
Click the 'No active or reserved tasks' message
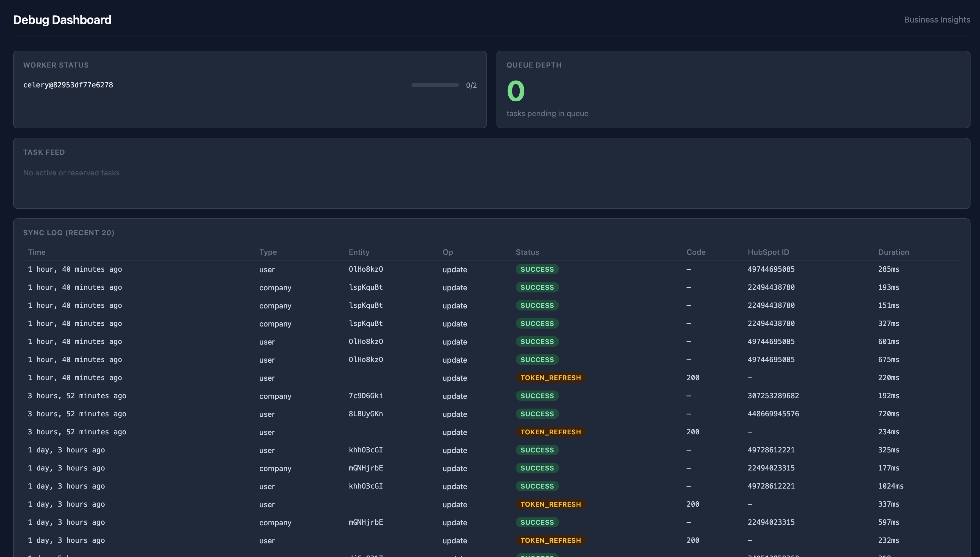click(x=71, y=172)
